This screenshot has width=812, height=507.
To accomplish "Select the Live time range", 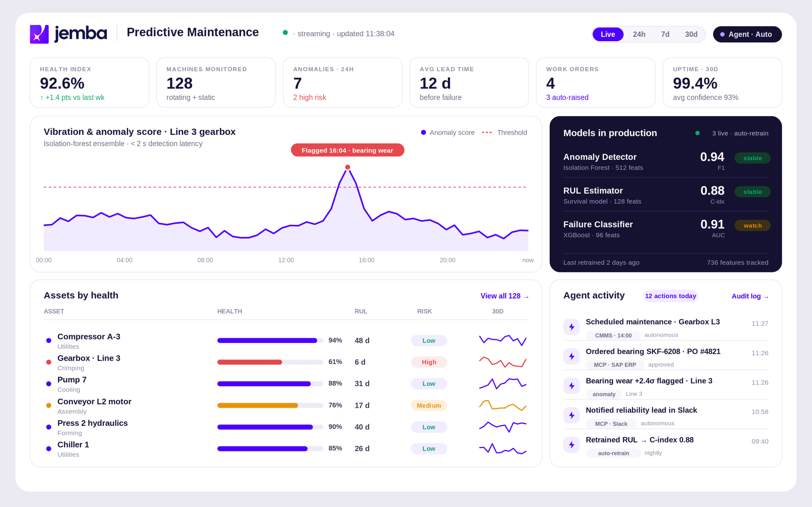I will click(x=608, y=34).
